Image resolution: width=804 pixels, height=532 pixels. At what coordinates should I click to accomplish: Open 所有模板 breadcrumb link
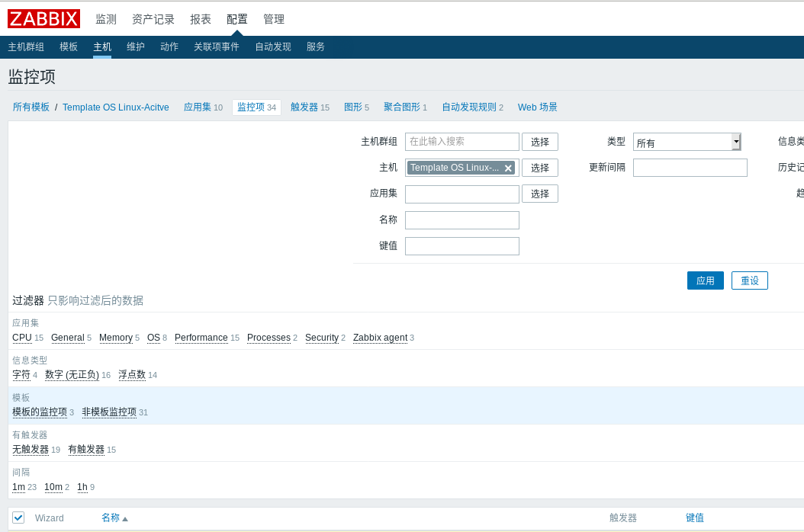(31, 107)
